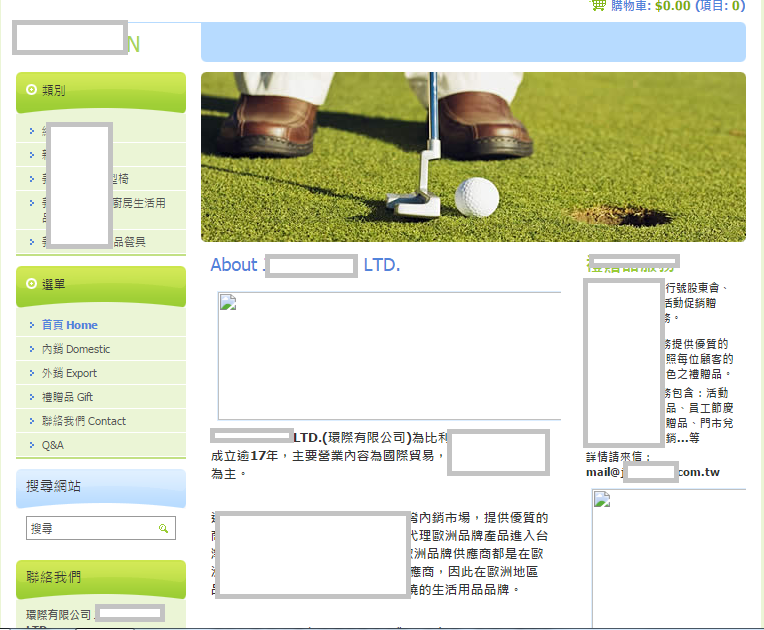Click the 詳情請來信 text

(x=618, y=457)
